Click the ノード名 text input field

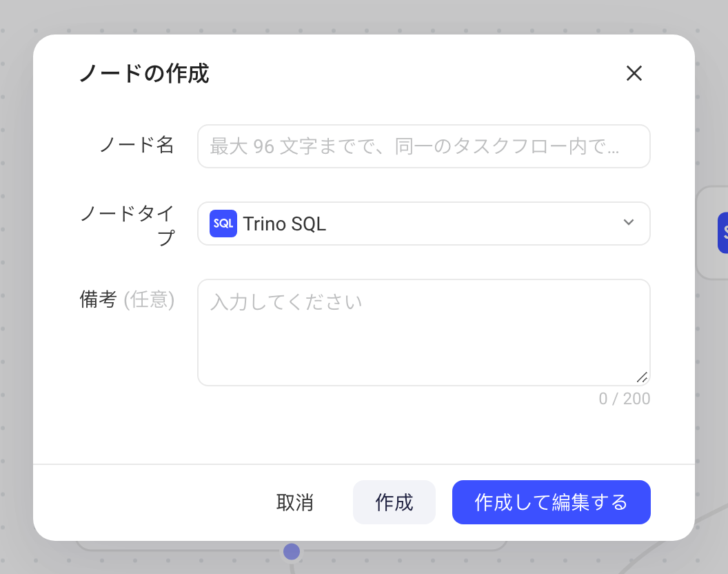coord(423,146)
